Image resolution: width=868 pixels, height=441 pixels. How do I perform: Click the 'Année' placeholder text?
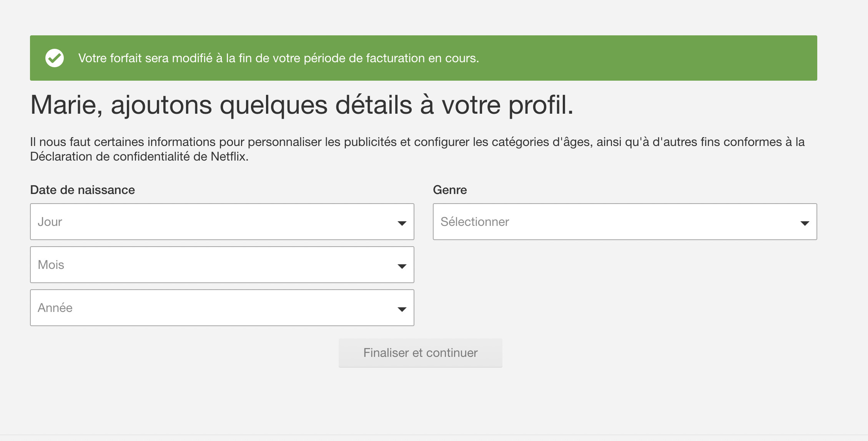[x=55, y=308]
